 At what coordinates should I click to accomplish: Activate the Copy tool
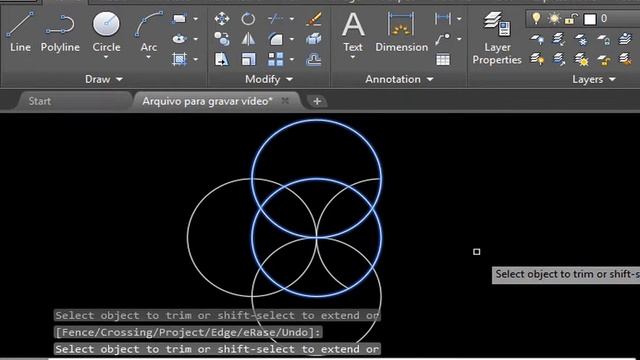222,39
